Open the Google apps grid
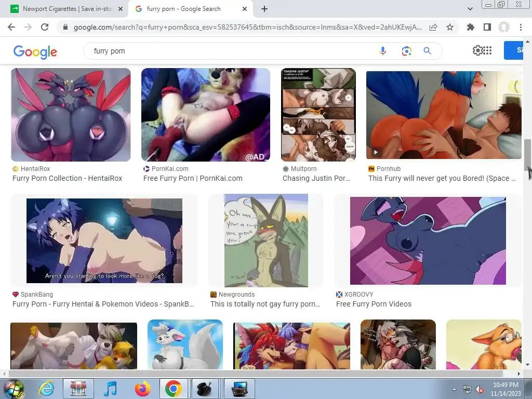 pyautogui.click(x=487, y=50)
